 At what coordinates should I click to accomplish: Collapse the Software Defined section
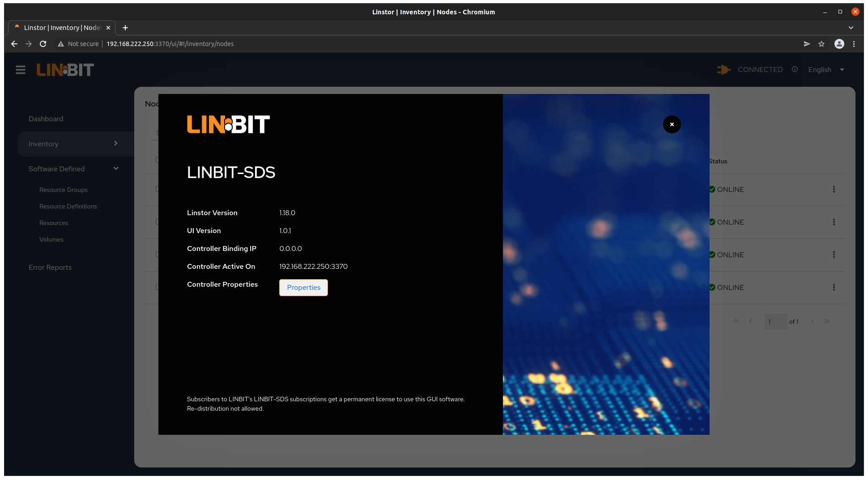coord(116,169)
